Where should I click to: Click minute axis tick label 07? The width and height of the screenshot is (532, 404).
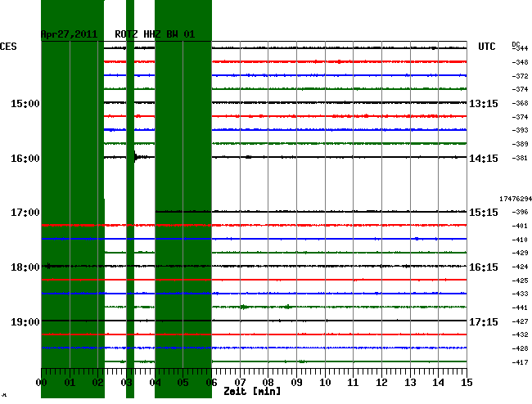point(240,383)
